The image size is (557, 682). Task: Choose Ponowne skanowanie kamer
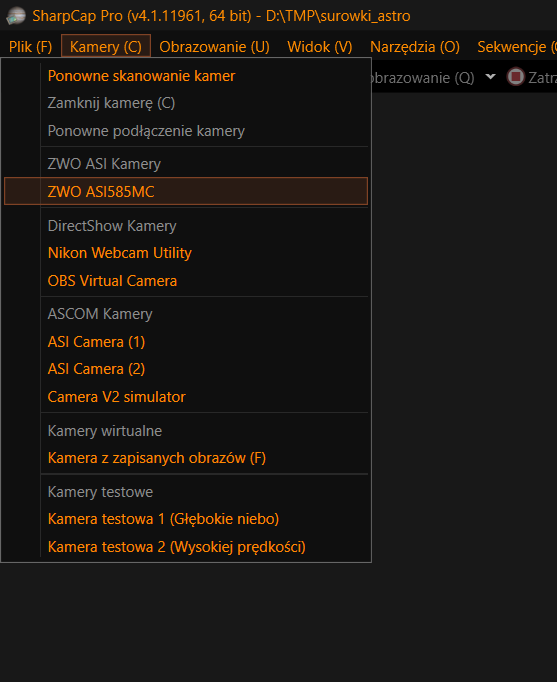(141, 76)
